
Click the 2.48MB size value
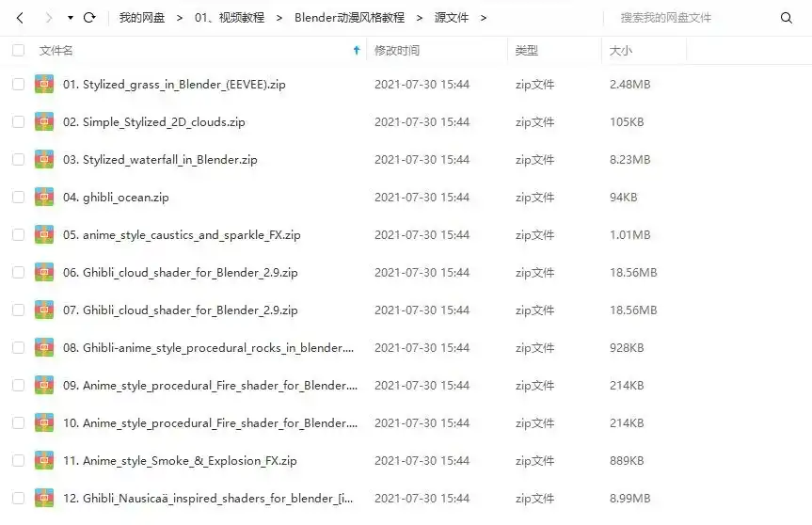629,84
